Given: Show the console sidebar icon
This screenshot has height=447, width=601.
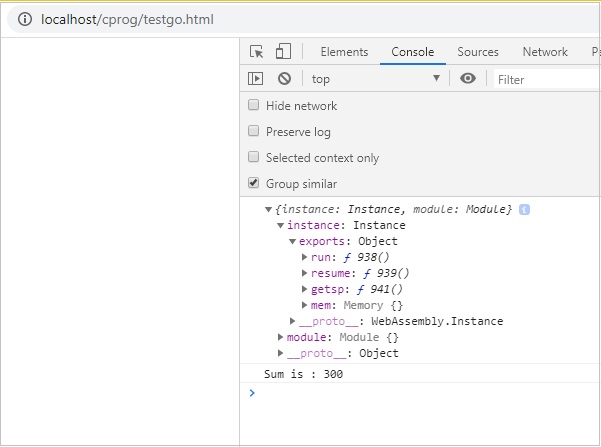Looking at the screenshot, I should click(256, 79).
